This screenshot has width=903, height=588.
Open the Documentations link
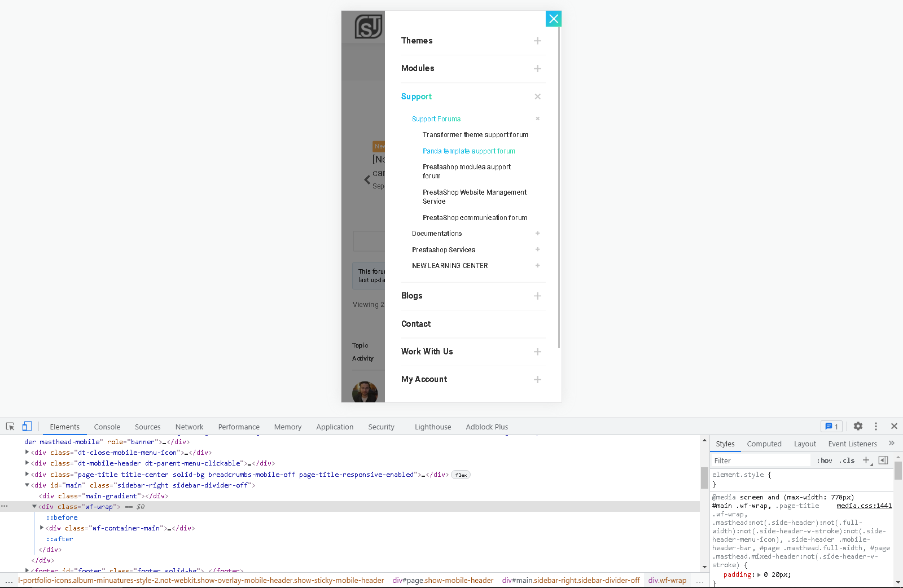tap(437, 234)
